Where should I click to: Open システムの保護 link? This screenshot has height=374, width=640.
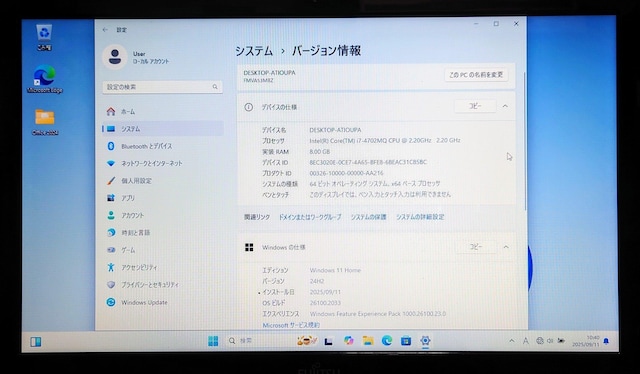(x=369, y=217)
